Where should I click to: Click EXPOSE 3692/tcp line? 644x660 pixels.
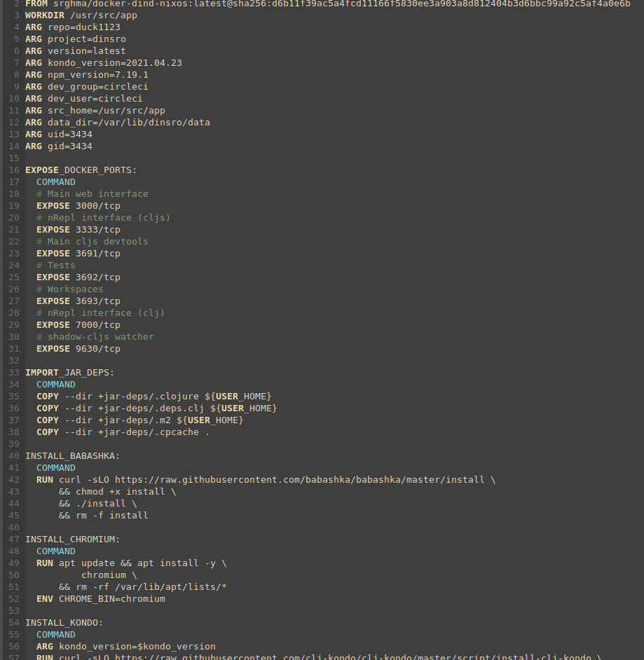[x=78, y=277]
